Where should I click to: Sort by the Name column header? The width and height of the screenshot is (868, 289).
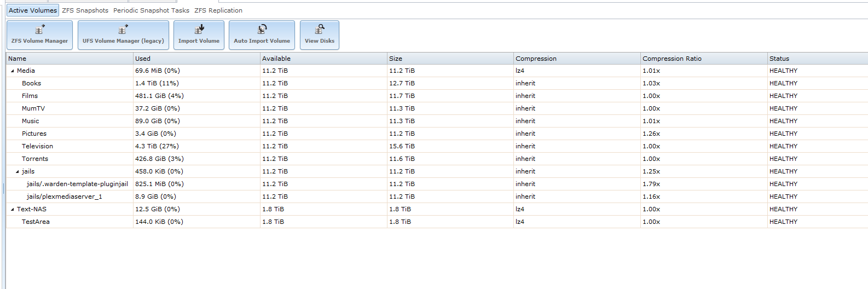[70, 59]
